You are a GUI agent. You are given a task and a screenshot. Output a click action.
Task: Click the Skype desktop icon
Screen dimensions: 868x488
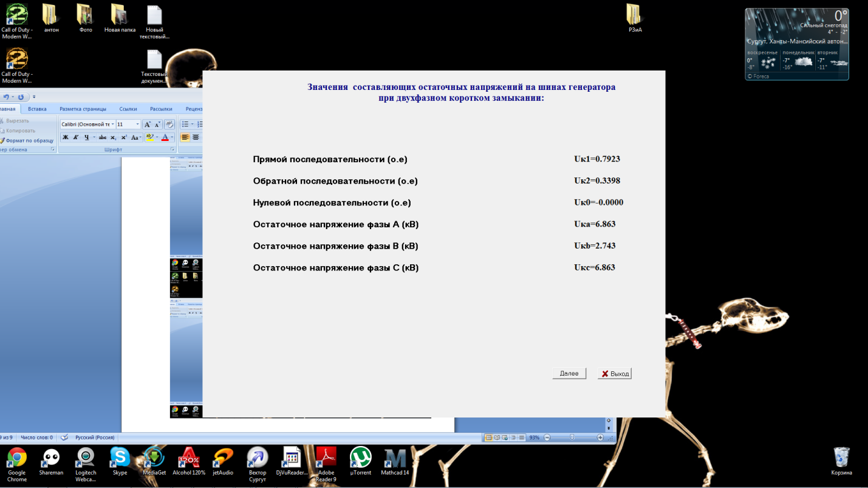tap(120, 462)
